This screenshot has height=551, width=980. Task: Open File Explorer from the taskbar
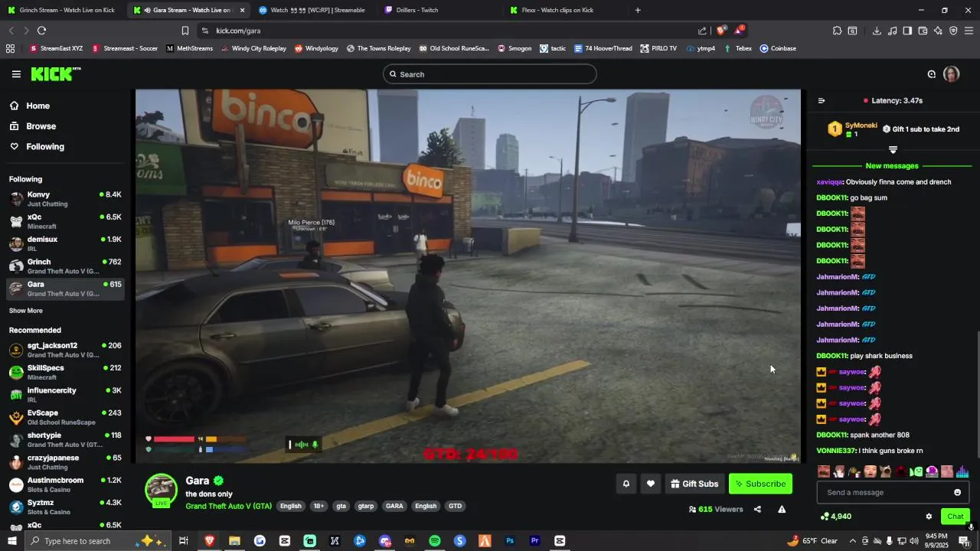234,541
